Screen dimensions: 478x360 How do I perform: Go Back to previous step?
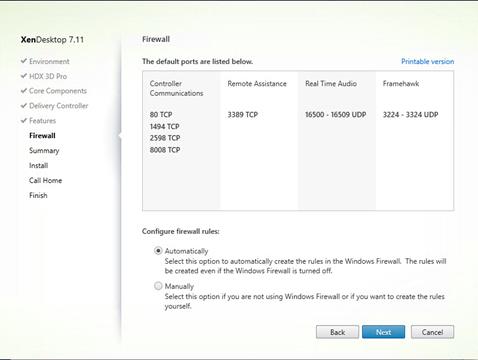coord(337,332)
